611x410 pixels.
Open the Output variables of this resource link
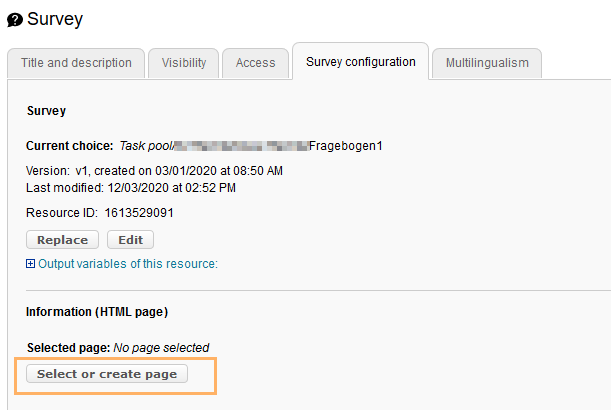[x=127, y=264]
